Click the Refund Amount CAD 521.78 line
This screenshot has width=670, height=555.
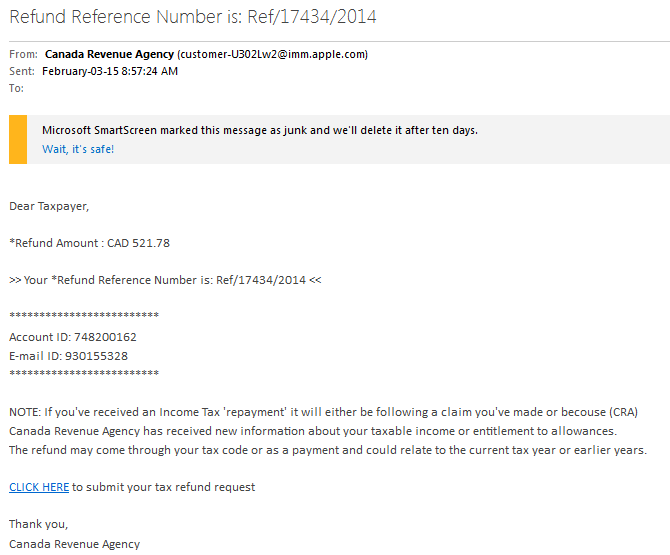[x=89, y=243]
